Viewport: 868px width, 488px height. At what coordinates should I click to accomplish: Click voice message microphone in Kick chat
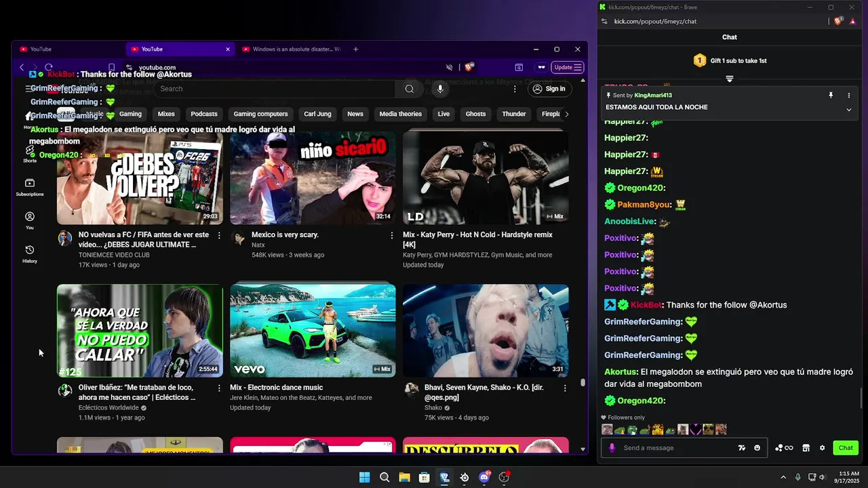[x=612, y=448]
